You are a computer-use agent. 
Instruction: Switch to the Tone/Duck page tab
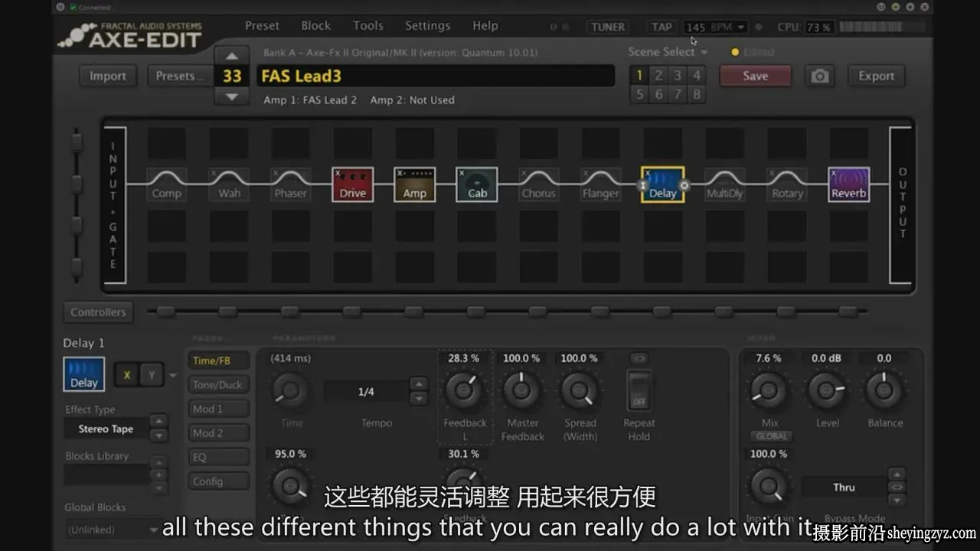(x=219, y=385)
